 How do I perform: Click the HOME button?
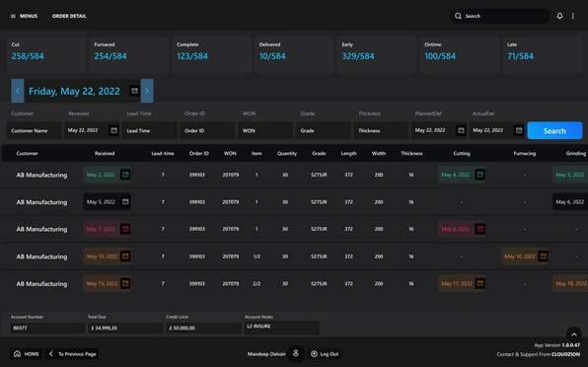27,354
